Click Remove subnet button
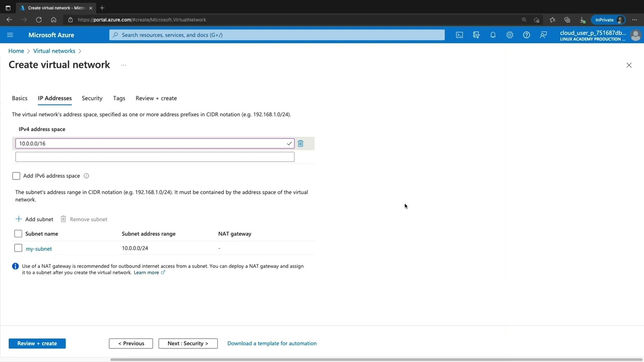644x362 pixels. click(x=84, y=219)
